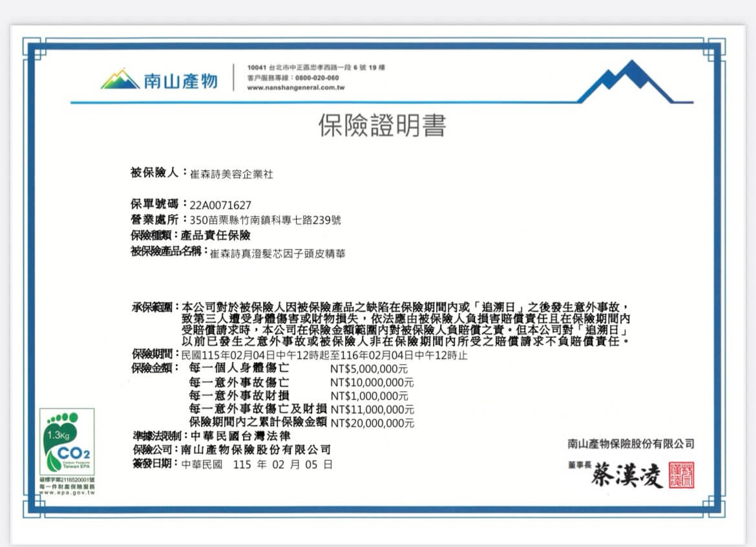This screenshot has height=547, width=756.
Task: Open the www.epa.gov.tw link
Action: pyautogui.click(x=67, y=493)
